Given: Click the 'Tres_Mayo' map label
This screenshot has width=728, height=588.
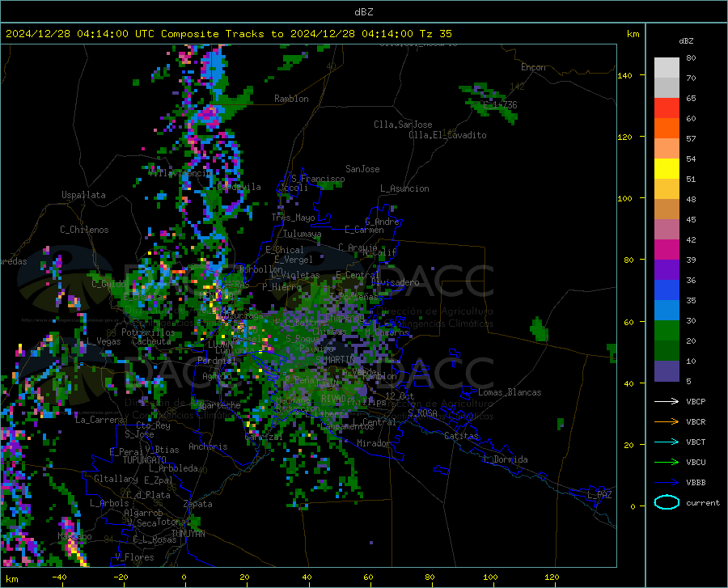Looking at the screenshot, I should click(x=293, y=218).
